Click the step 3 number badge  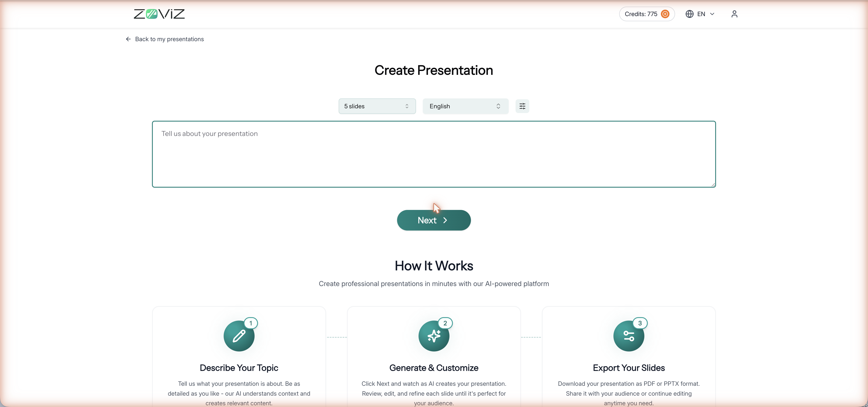coord(640,323)
